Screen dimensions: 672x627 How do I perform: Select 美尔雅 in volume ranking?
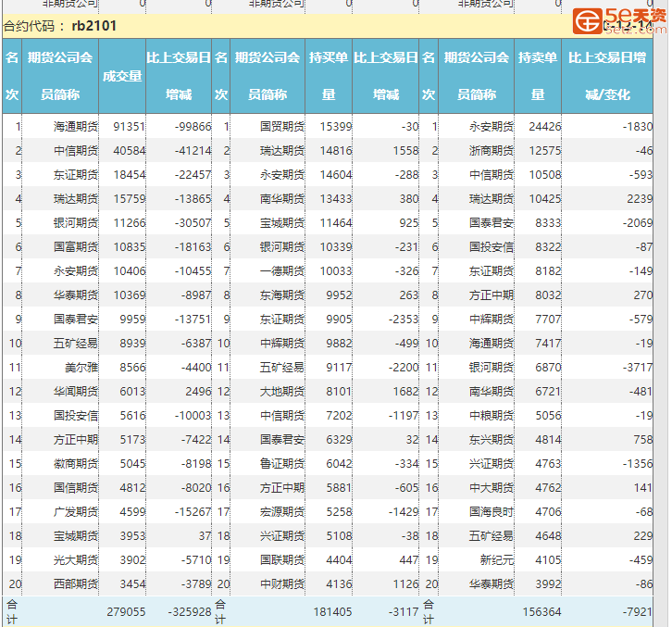[x=81, y=367]
